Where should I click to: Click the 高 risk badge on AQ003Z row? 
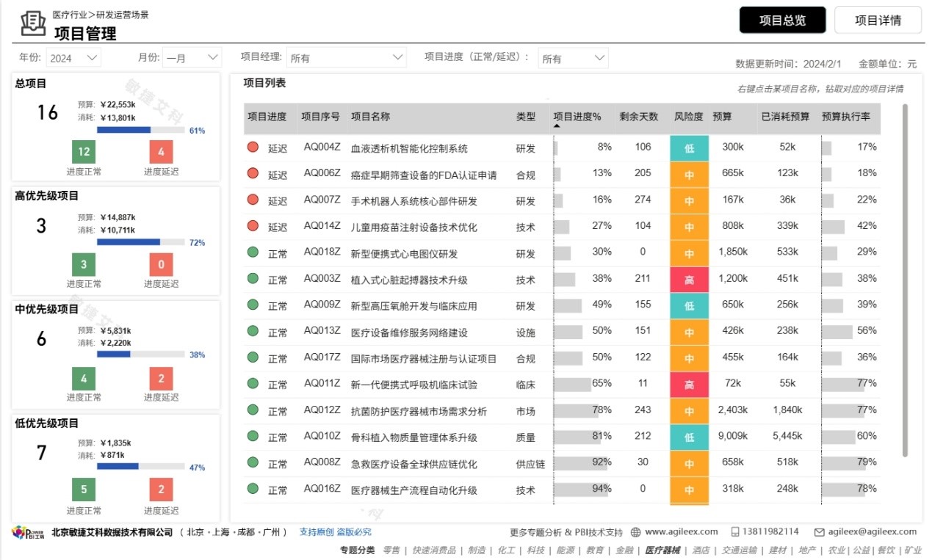(x=689, y=280)
